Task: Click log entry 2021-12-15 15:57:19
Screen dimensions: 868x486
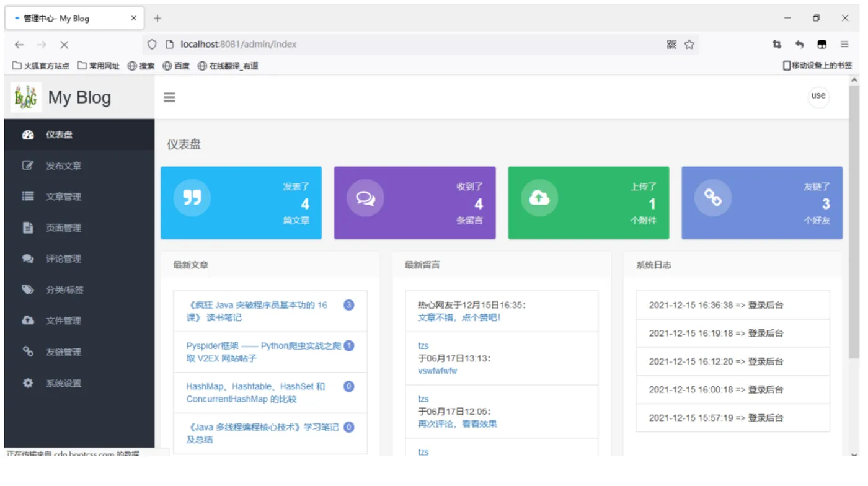Action: (733, 418)
